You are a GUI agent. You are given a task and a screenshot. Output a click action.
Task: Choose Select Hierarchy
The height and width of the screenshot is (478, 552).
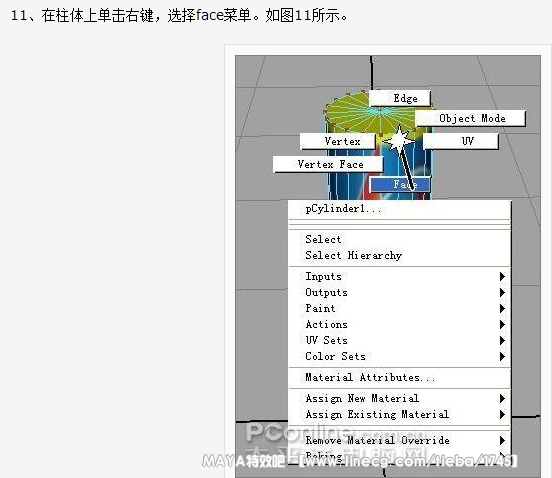(x=400, y=255)
